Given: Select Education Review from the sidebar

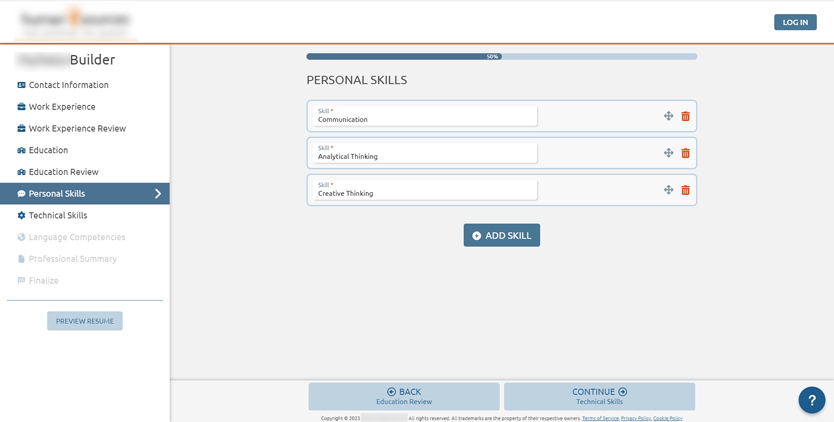Looking at the screenshot, I should pyautogui.click(x=63, y=172).
